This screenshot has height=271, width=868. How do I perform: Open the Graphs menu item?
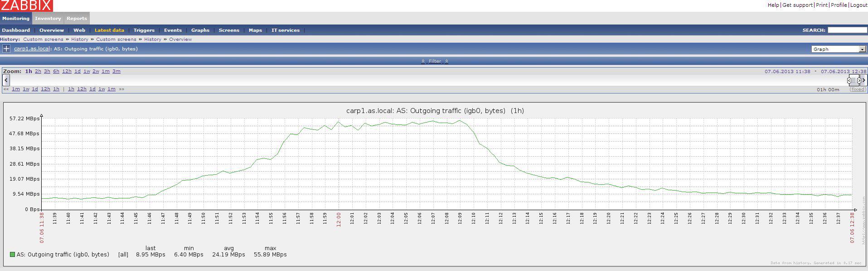point(200,30)
